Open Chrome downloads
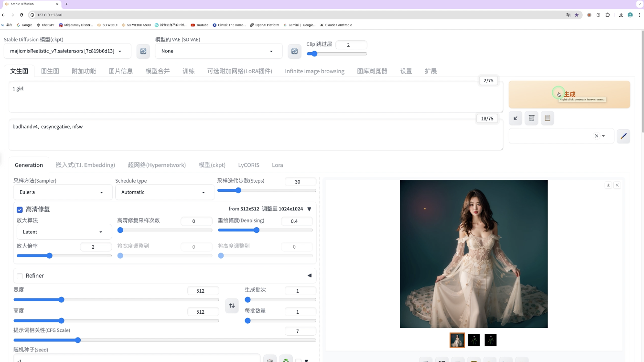The image size is (644, 362). pos(621,15)
